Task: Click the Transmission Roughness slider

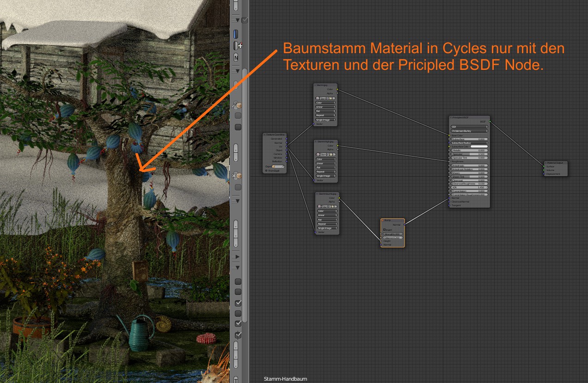Action: (469, 195)
